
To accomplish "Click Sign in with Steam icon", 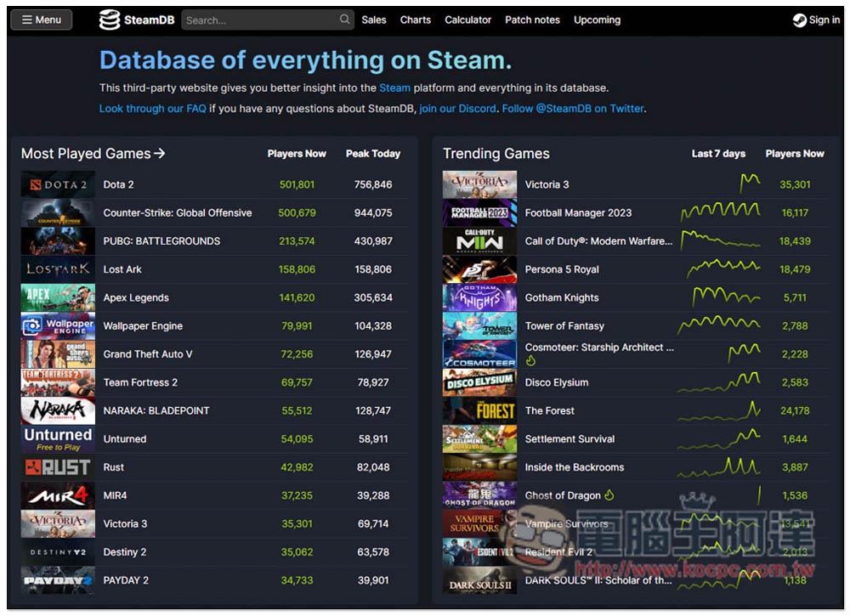I will 799,20.
